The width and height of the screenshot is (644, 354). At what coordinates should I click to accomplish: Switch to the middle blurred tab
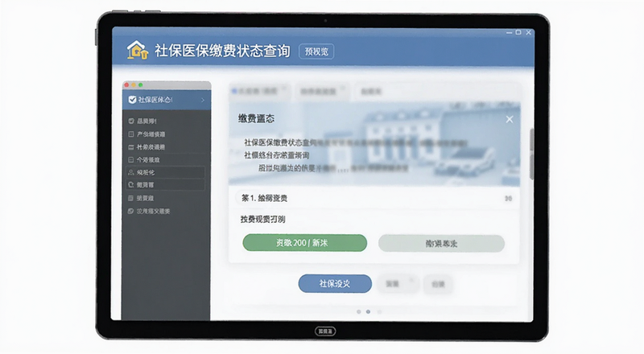[x=321, y=91]
